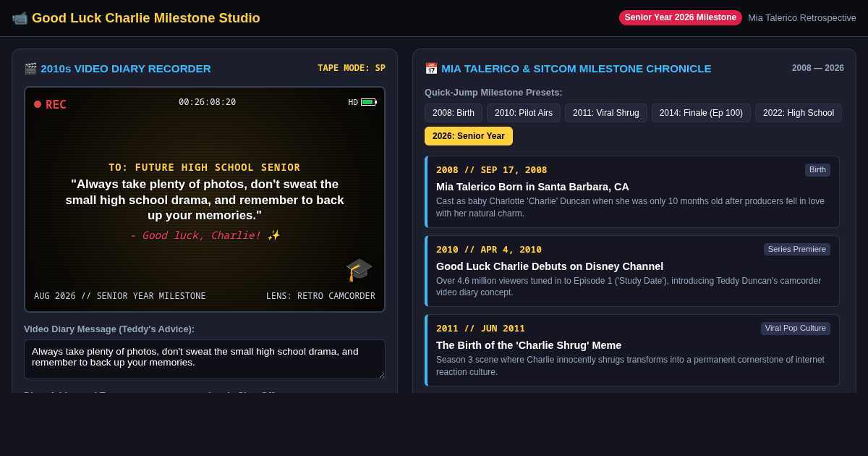Click the Viral Pop Culture tag

796,329
